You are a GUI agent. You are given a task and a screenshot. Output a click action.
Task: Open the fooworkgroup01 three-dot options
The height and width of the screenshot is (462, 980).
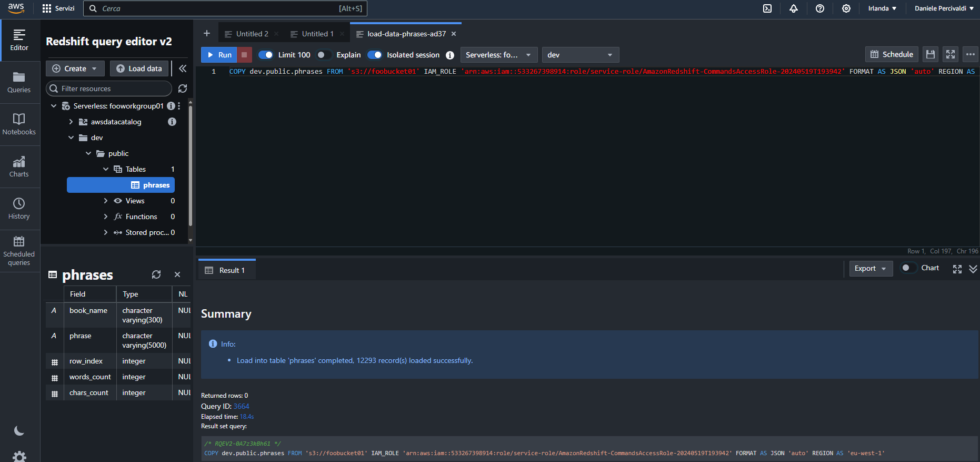pyautogui.click(x=179, y=106)
